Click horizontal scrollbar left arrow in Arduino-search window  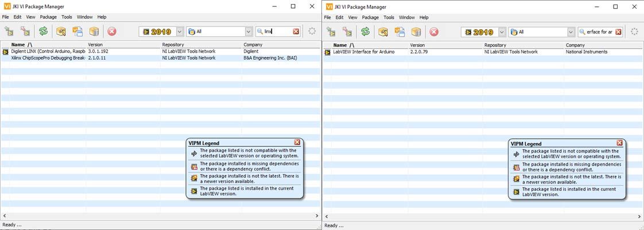[327, 216]
